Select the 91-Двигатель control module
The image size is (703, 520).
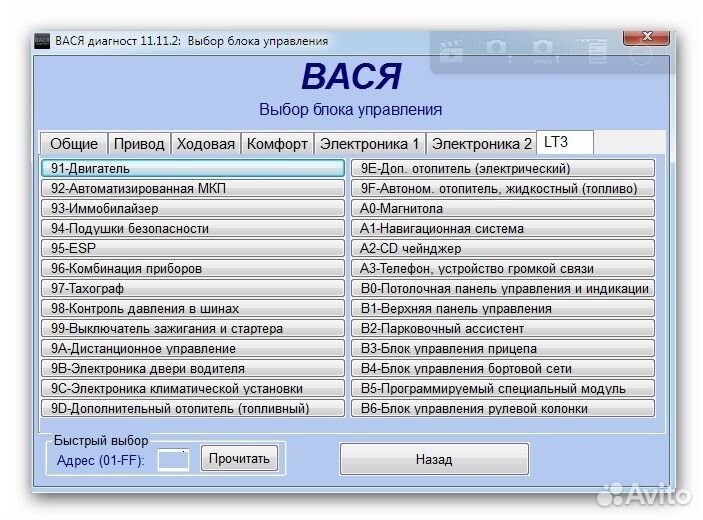click(193, 169)
